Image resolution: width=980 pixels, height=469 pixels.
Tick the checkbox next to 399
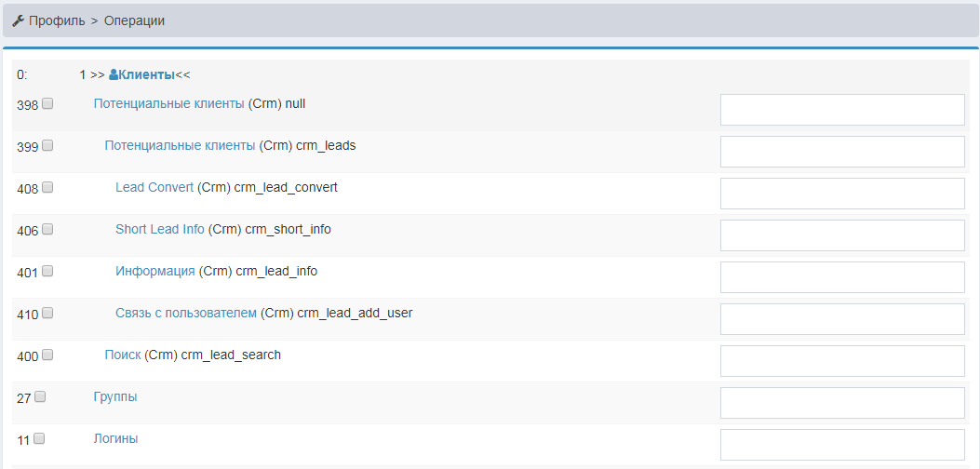47,146
